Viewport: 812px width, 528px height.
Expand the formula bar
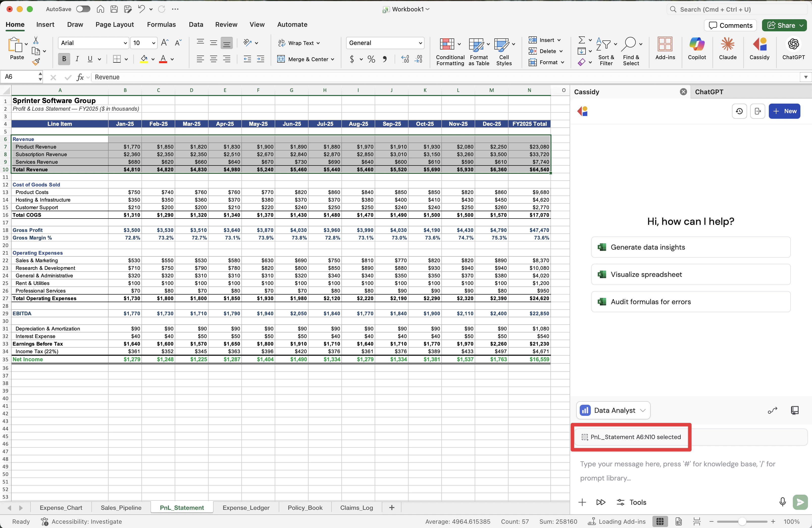[805, 77]
